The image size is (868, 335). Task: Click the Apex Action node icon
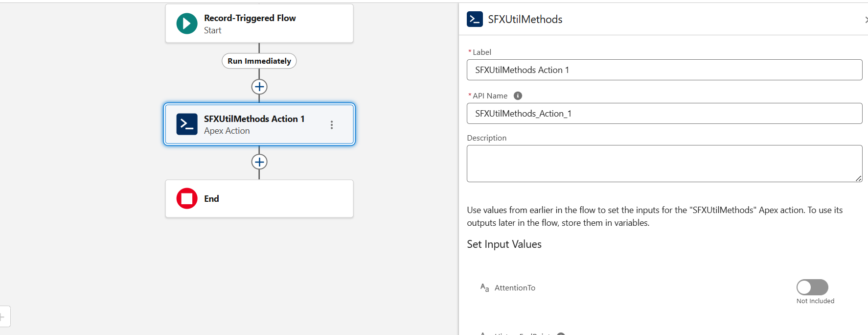186,124
